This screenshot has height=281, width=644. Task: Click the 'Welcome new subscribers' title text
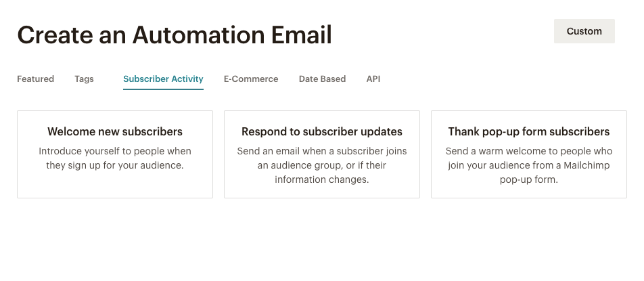click(x=115, y=131)
